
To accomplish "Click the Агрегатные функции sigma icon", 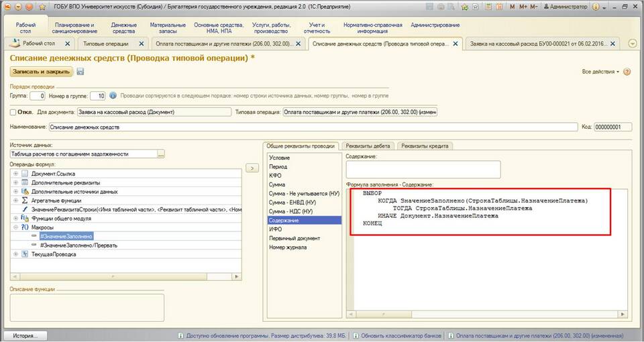I will 25,201.
